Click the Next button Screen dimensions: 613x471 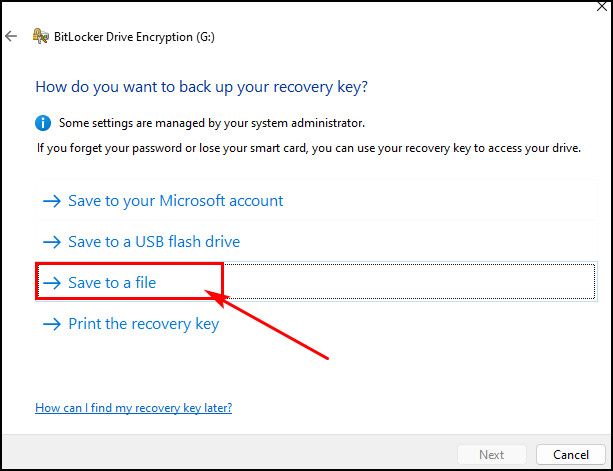(x=492, y=455)
